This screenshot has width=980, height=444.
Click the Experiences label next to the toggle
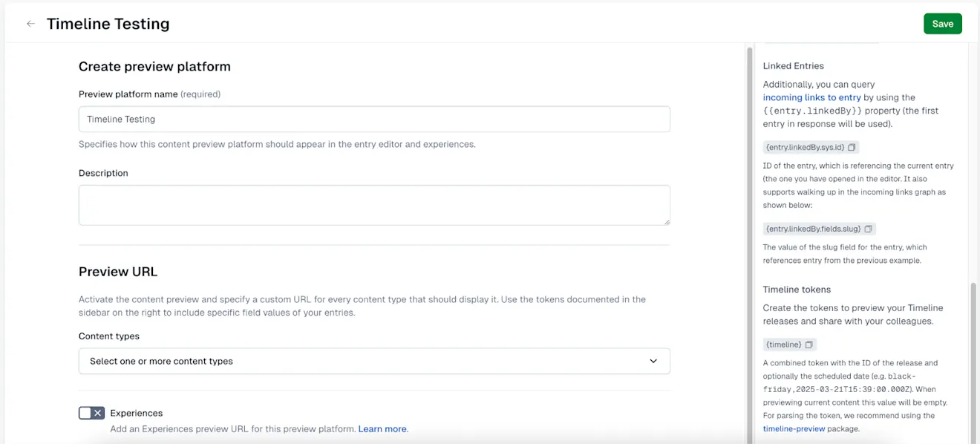tap(137, 413)
